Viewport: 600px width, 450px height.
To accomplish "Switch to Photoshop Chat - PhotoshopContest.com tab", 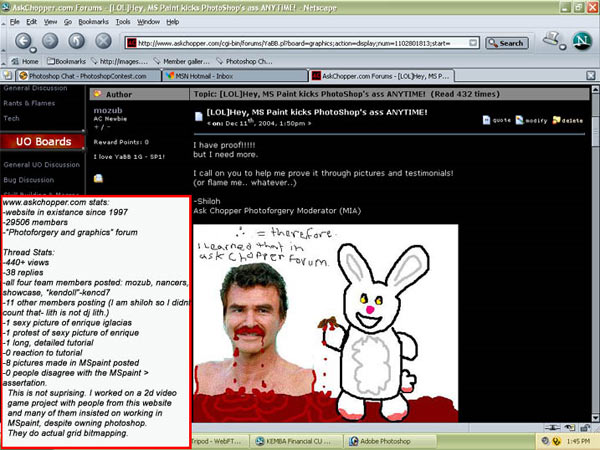I will [88, 76].
